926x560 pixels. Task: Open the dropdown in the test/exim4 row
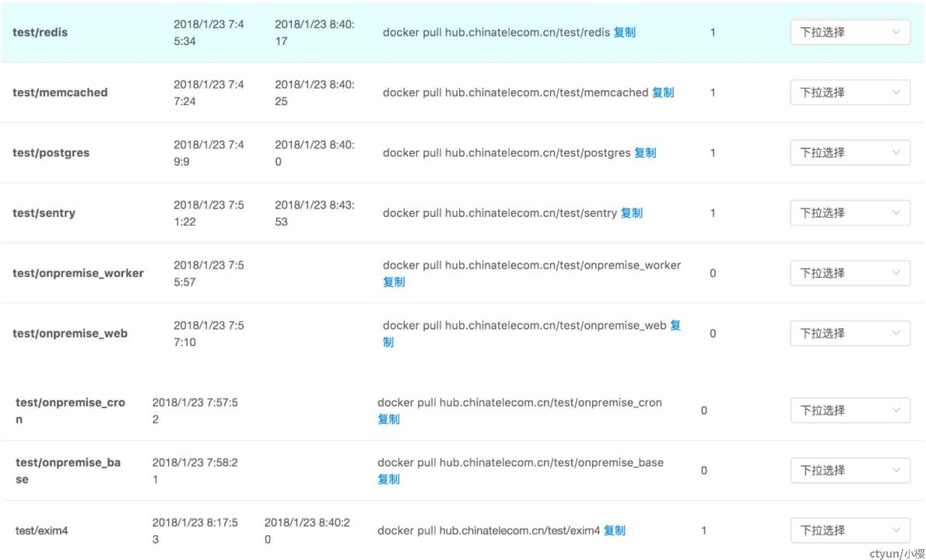coord(850,530)
